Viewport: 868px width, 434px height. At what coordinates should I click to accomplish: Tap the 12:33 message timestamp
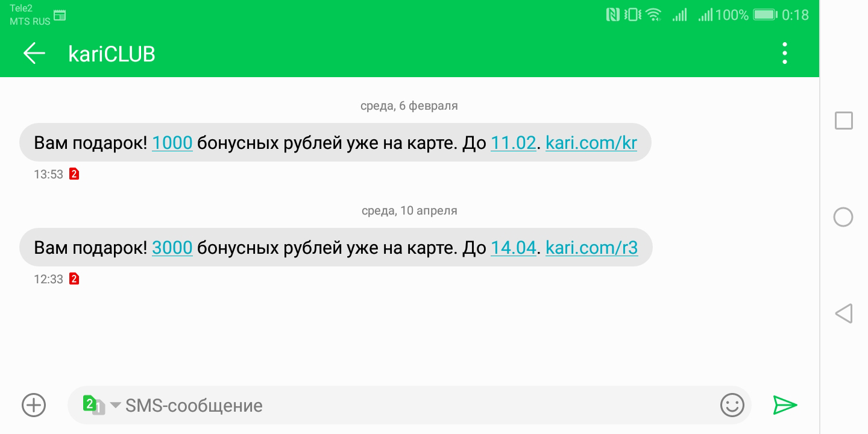48,279
